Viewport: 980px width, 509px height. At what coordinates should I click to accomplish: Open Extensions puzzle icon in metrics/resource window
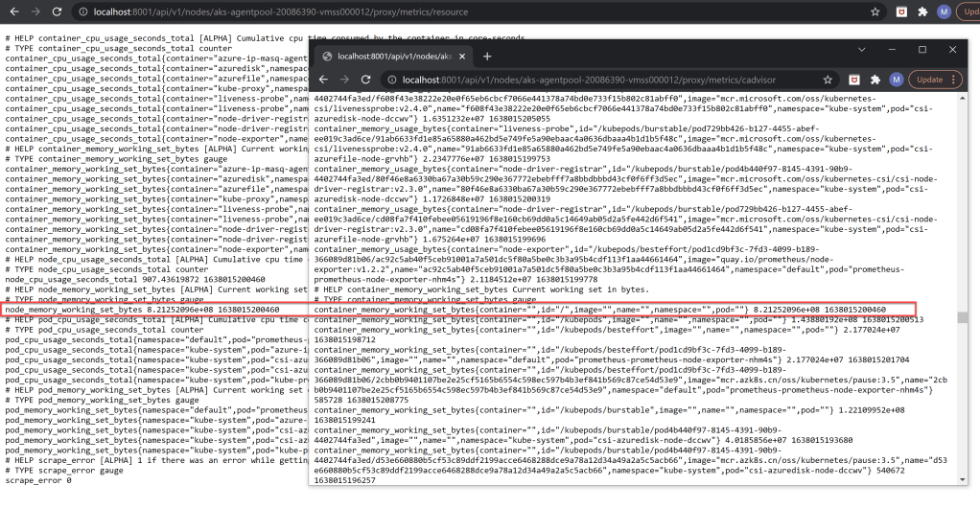[x=922, y=12]
